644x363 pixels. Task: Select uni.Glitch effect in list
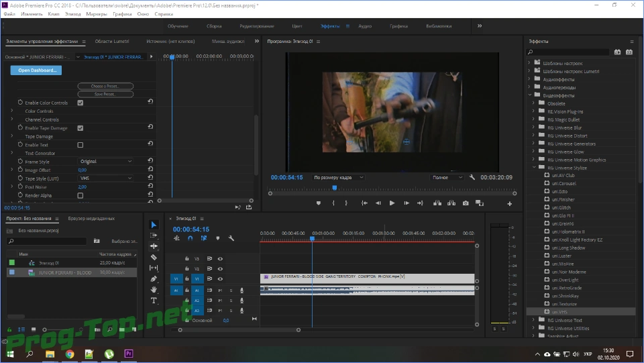pyautogui.click(x=561, y=207)
